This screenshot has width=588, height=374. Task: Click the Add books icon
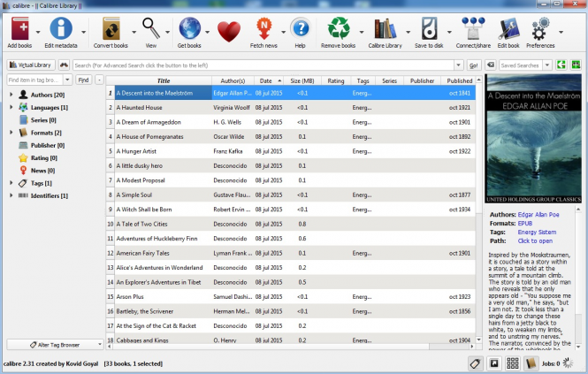[19, 29]
